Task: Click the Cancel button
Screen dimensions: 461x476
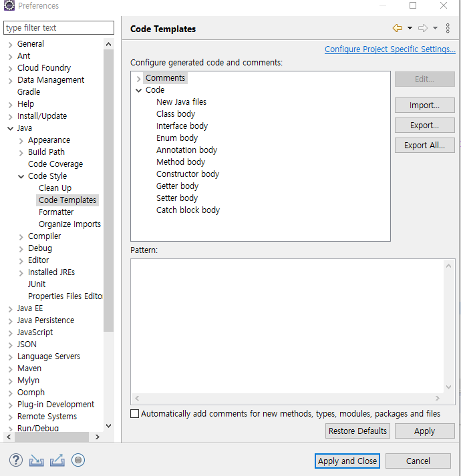Action: click(418, 461)
